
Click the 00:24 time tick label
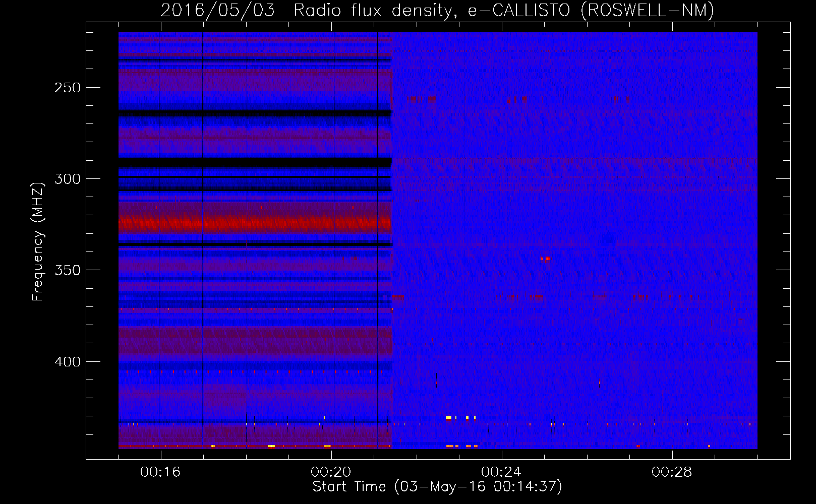click(x=501, y=472)
